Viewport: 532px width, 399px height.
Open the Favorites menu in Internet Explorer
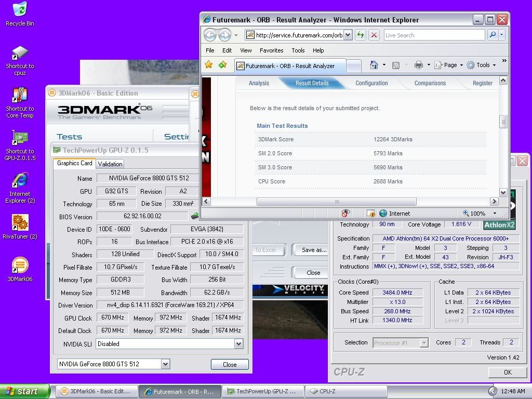(x=271, y=50)
